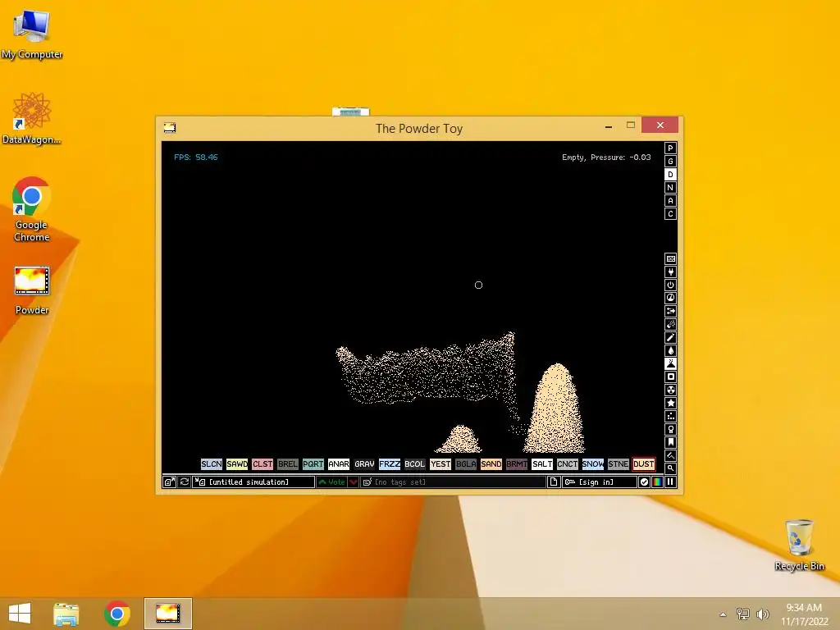Open the Liquids droplet section
This screenshot has height=630, width=840.
pos(670,350)
